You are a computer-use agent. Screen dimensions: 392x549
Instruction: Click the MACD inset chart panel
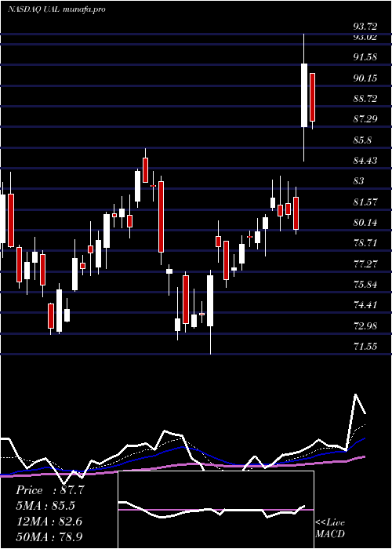216,510
